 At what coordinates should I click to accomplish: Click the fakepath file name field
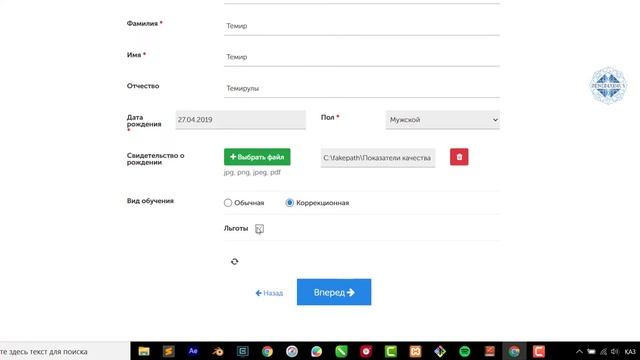[x=378, y=158]
